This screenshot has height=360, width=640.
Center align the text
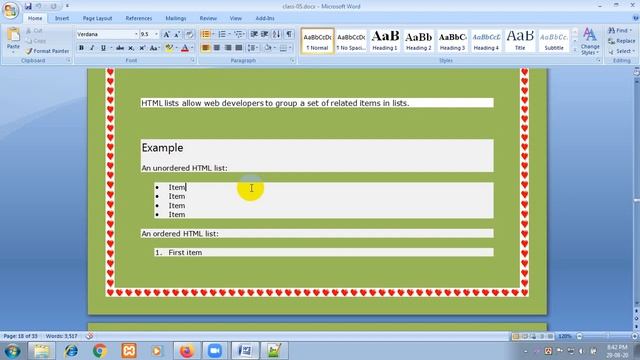[x=217, y=48]
